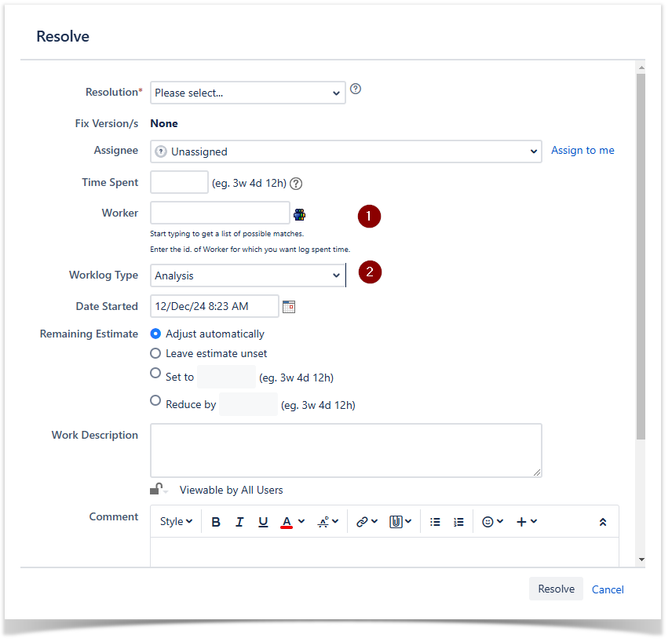
Task: Click the Resolution help question mark icon
Action: pyautogui.click(x=356, y=89)
